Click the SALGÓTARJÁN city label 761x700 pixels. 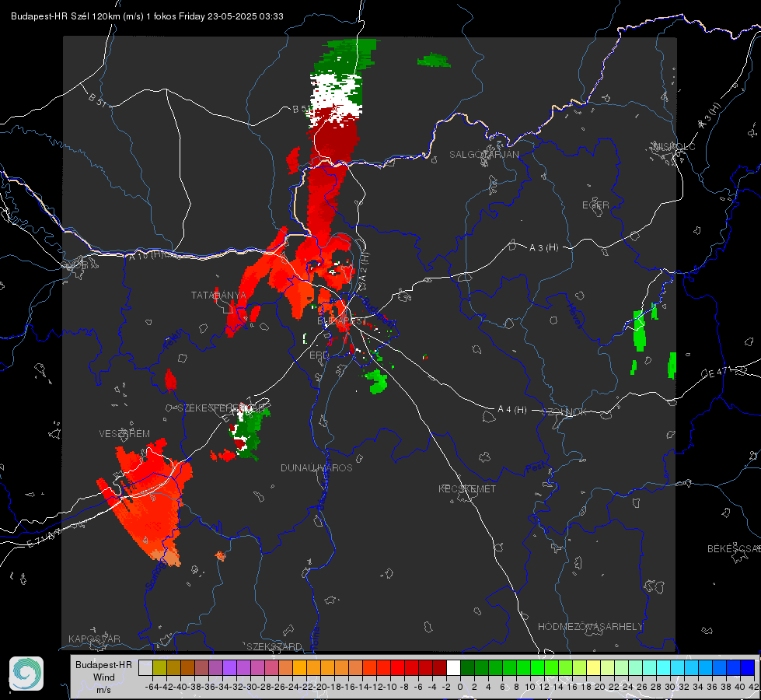click(483, 155)
